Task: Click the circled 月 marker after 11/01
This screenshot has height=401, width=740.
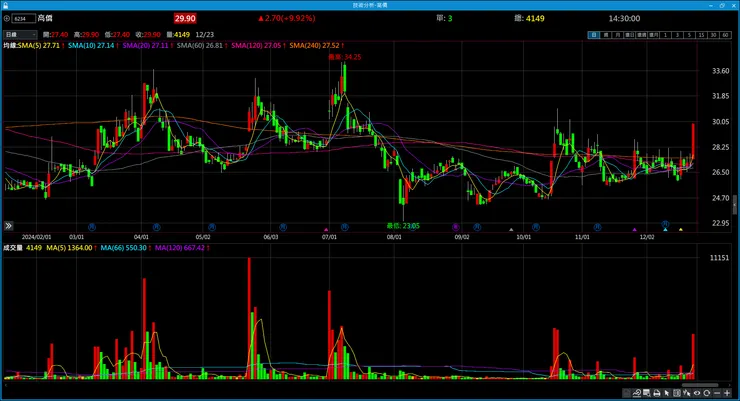Action: click(597, 227)
